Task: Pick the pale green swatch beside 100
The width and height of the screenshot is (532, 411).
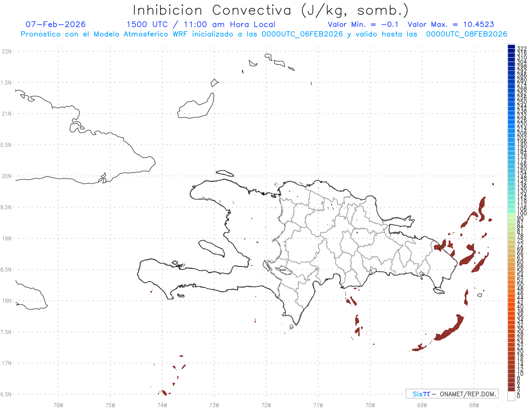Action: click(511, 215)
